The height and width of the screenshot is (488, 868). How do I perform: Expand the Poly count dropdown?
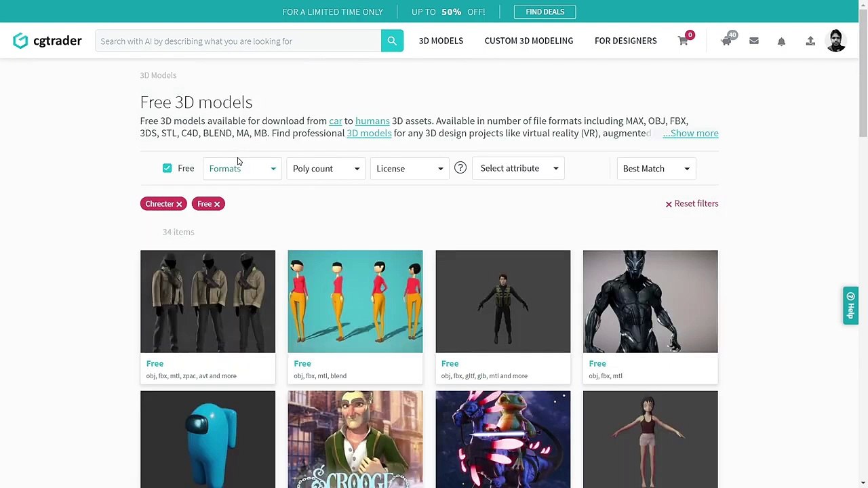(x=326, y=168)
